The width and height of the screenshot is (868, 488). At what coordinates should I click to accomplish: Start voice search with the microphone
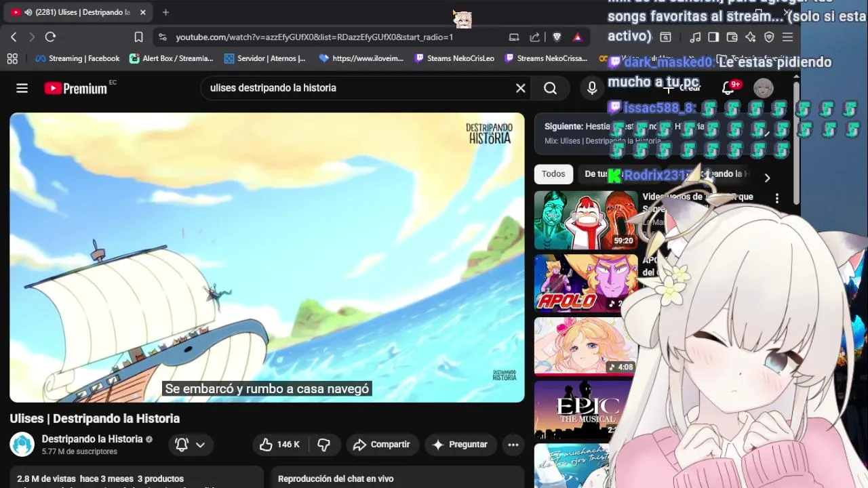(x=592, y=88)
